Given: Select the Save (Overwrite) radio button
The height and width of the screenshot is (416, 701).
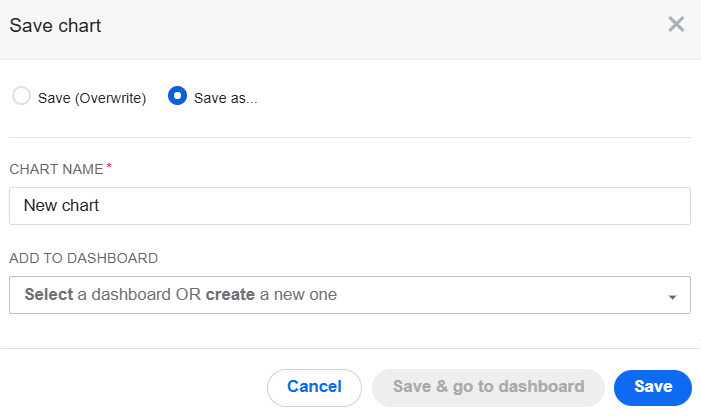Looking at the screenshot, I should point(21,96).
